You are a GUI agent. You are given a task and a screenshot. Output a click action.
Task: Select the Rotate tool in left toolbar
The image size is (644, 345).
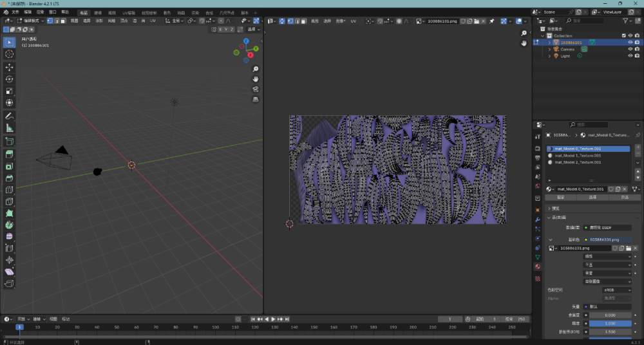click(x=10, y=79)
